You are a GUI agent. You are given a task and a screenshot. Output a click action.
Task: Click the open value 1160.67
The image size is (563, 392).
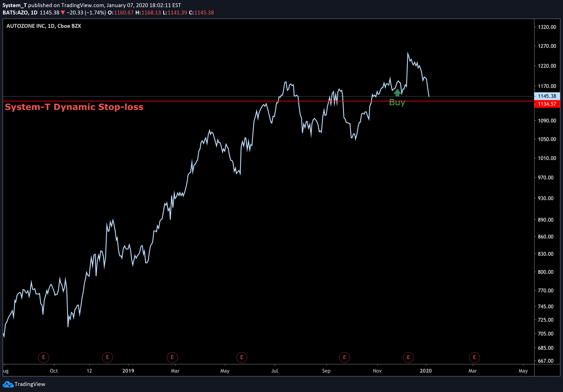(x=123, y=13)
